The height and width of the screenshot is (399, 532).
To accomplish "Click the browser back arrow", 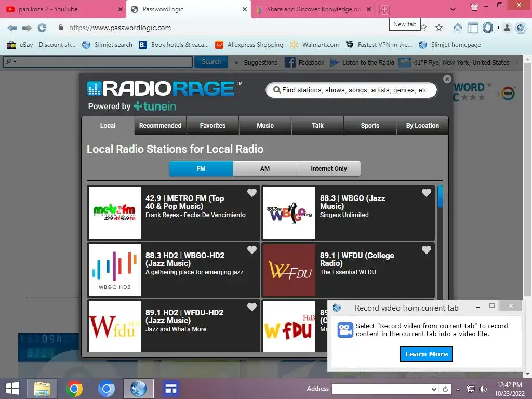I will [x=12, y=28].
